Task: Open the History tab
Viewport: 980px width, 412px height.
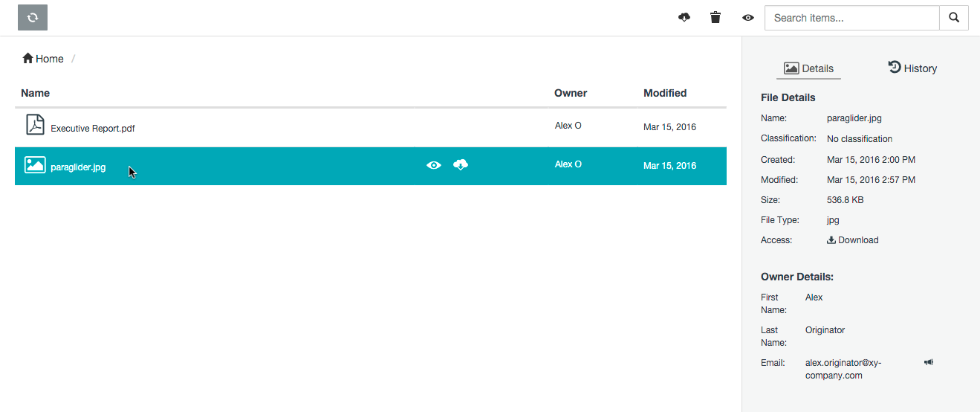Action: click(912, 68)
